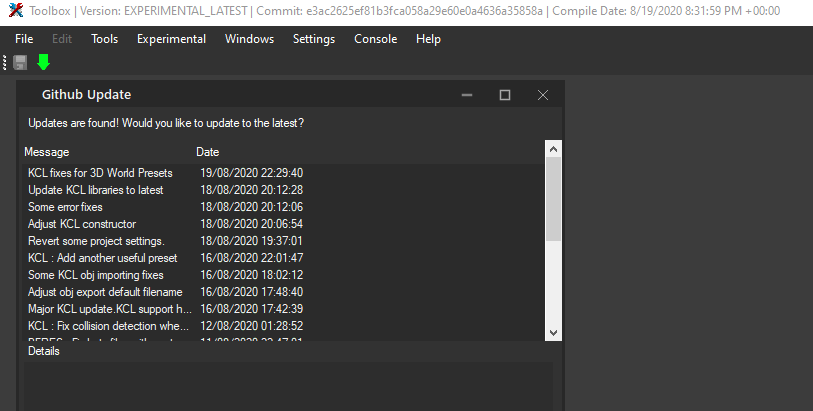Click the toolbar grip handle dots
The height and width of the screenshot is (411, 813).
5,63
